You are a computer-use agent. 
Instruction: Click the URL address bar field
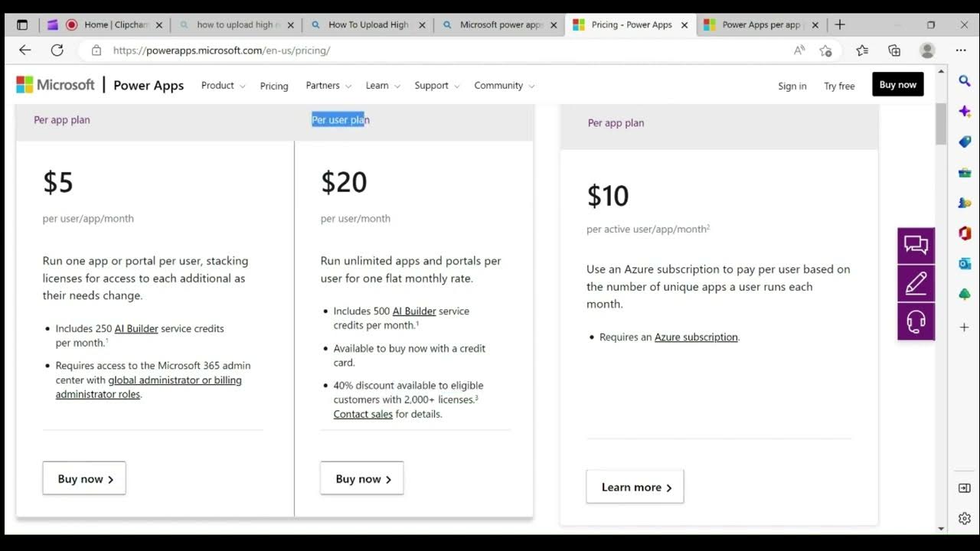coord(444,51)
